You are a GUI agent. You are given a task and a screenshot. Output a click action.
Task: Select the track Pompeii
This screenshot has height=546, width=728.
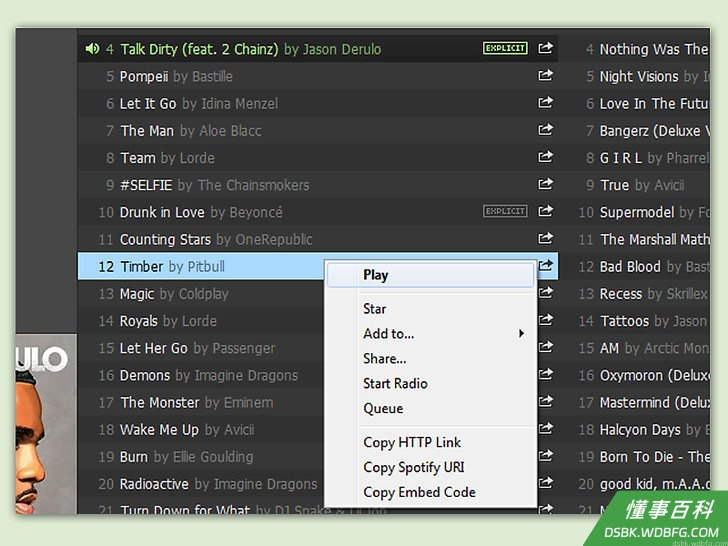coord(144,77)
